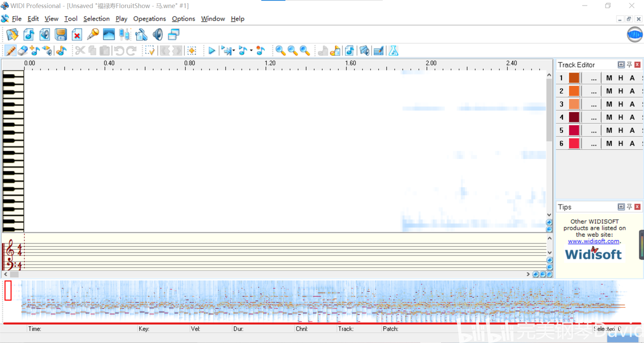
Task: Toggle M mute on track 1
Action: (609, 78)
